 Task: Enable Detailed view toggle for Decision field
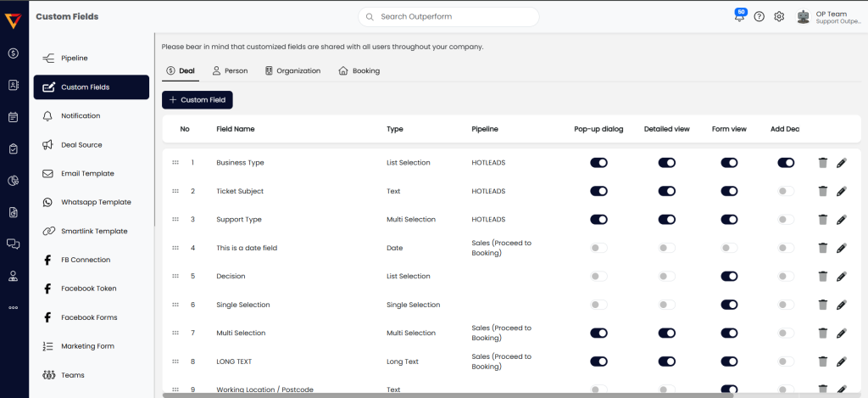667,277
